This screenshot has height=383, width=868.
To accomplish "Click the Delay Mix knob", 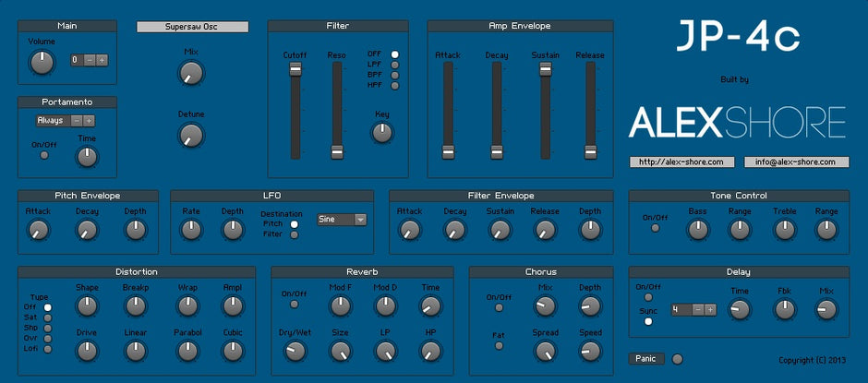I will point(826,309).
